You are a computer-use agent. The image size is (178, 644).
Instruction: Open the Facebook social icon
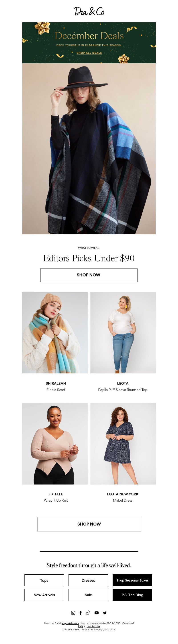tap(81, 613)
